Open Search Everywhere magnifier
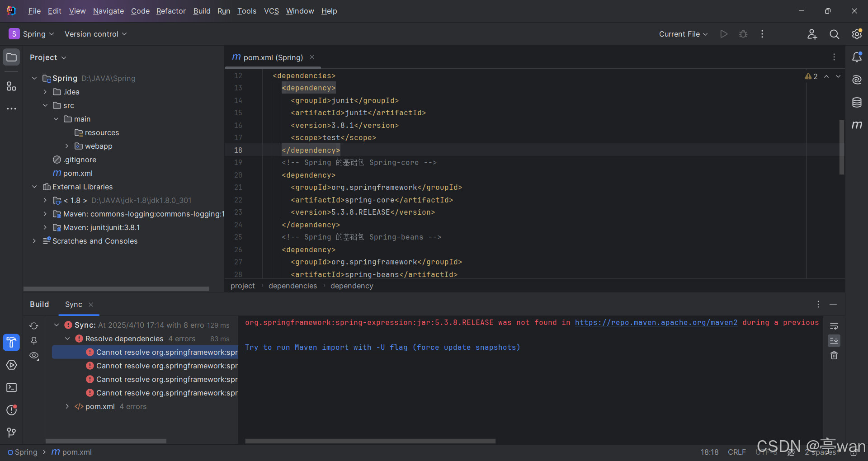The image size is (868, 461). coord(835,34)
